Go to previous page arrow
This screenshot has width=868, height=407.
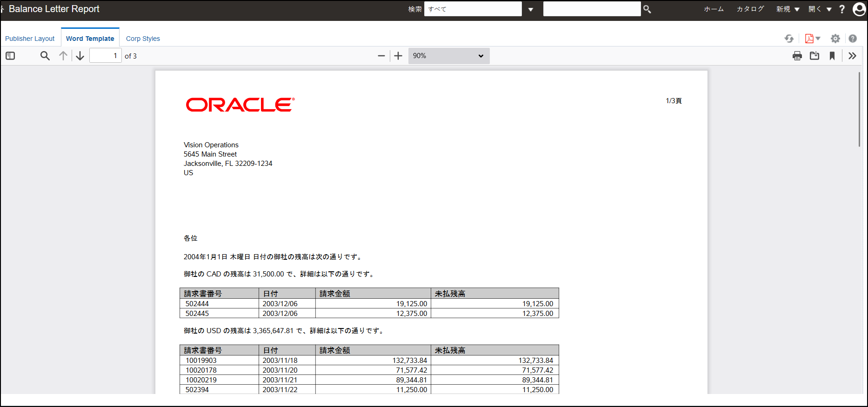point(63,56)
